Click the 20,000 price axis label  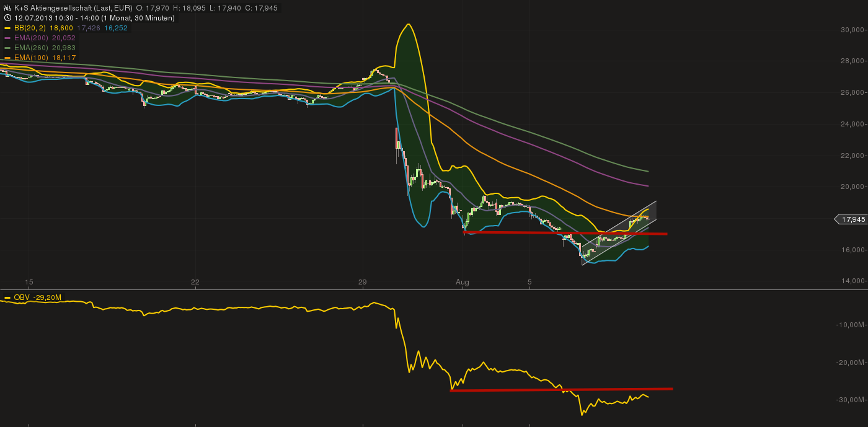[x=852, y=187]
